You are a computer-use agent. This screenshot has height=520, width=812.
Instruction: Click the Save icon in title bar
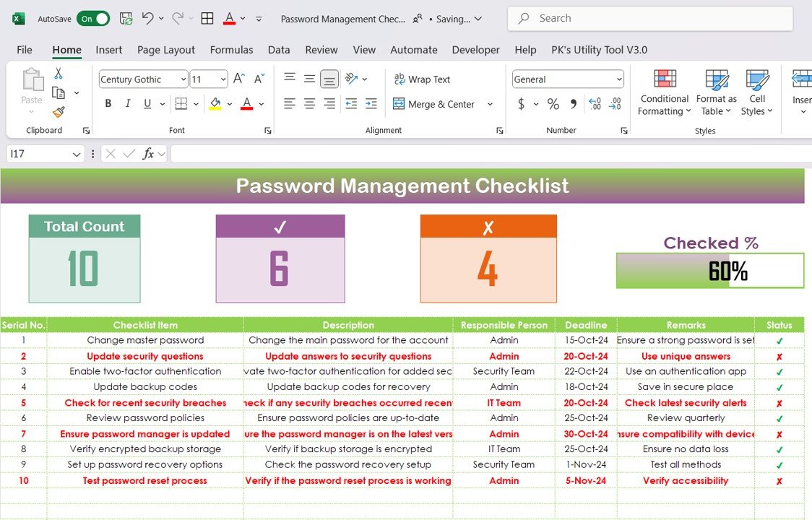point(126,19)
